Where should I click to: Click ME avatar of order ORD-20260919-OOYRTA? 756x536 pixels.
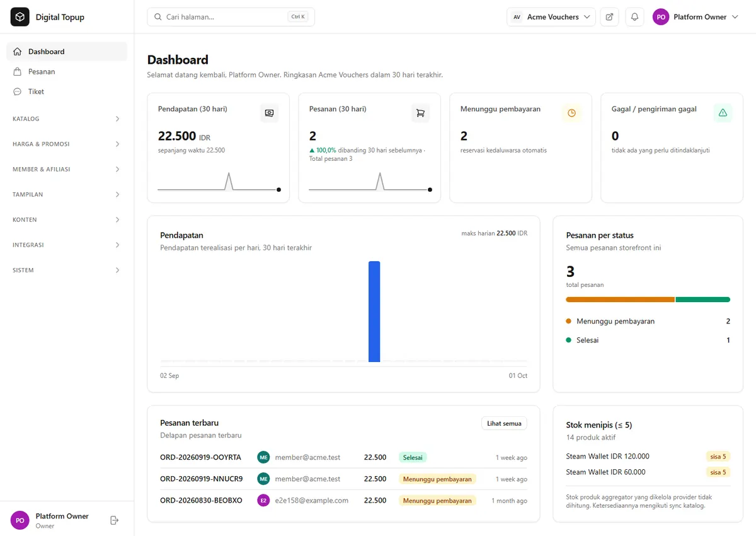(x=263, y=457)
